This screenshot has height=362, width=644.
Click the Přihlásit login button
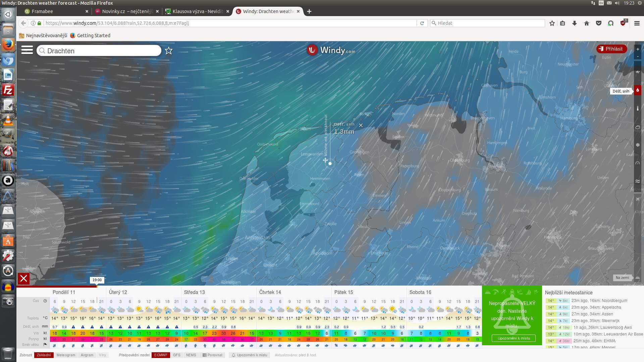pos(611,49)
